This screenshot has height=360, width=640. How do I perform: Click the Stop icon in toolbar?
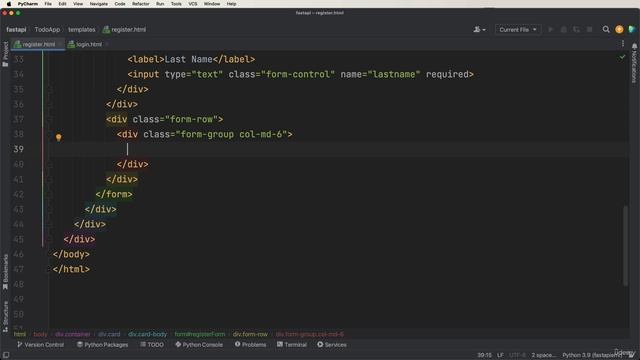click(589, 29)
